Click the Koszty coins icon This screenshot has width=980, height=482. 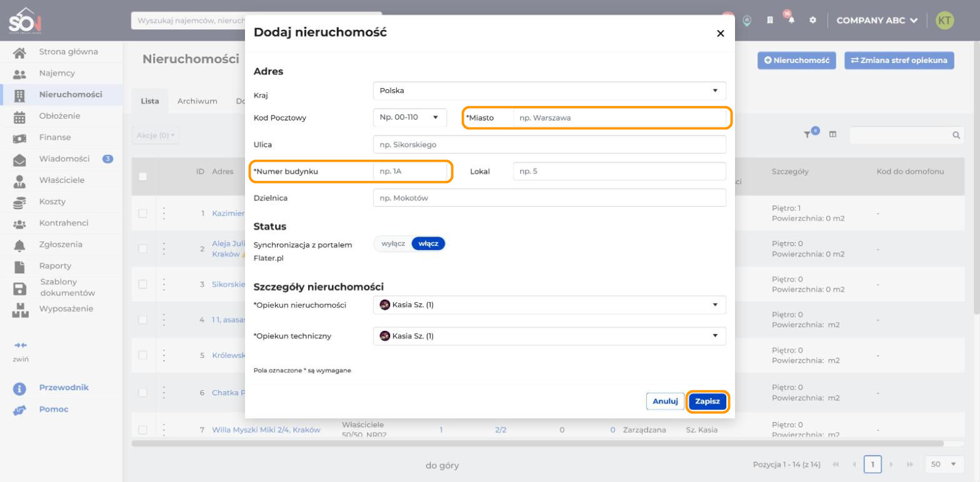click(x=19, y=202)
